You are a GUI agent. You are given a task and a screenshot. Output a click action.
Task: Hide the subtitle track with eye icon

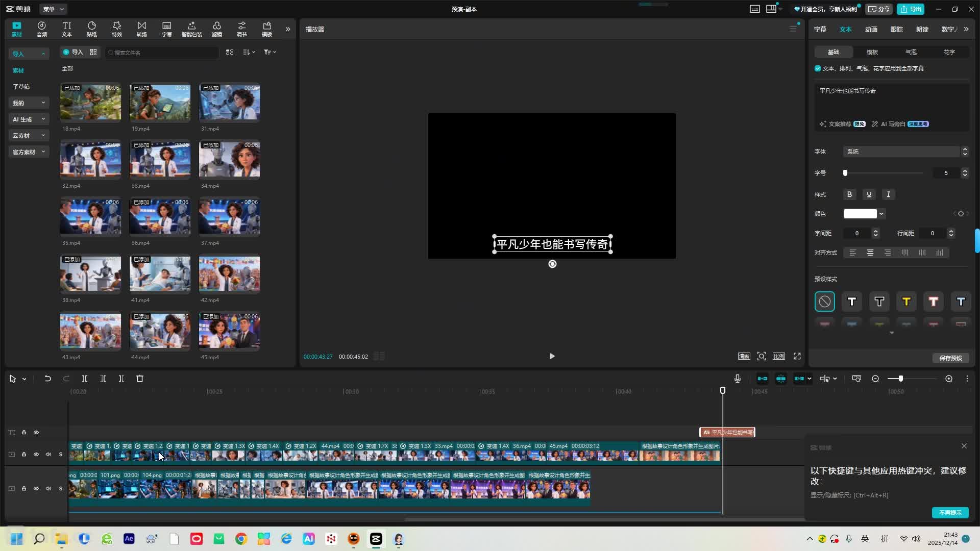pyautogui.click(x=36, y=432)
